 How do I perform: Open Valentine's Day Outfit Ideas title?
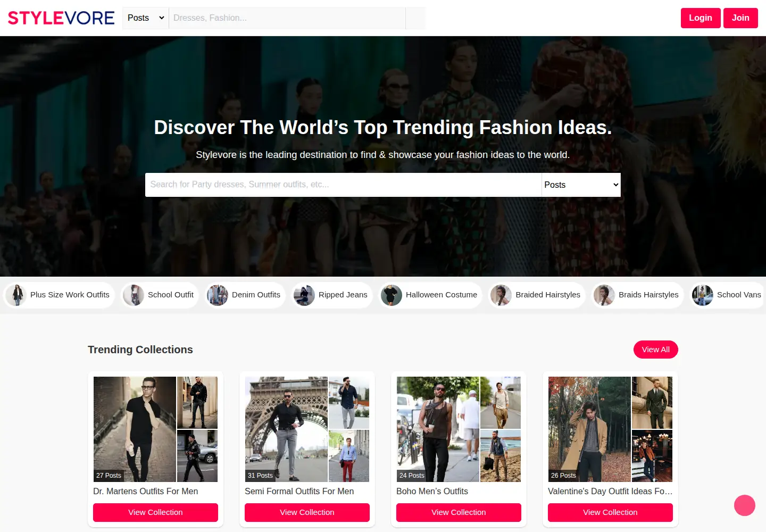click(x=610, y=492)
